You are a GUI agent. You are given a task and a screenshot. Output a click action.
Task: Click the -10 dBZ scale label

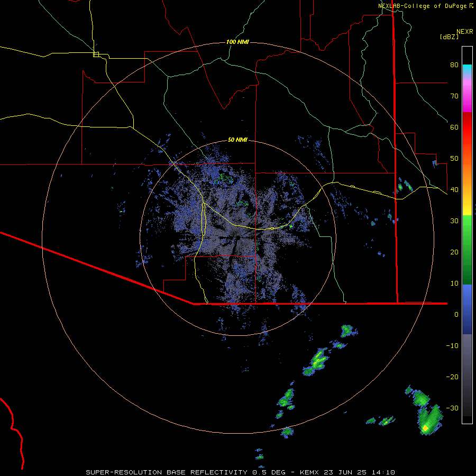point(452,346)
